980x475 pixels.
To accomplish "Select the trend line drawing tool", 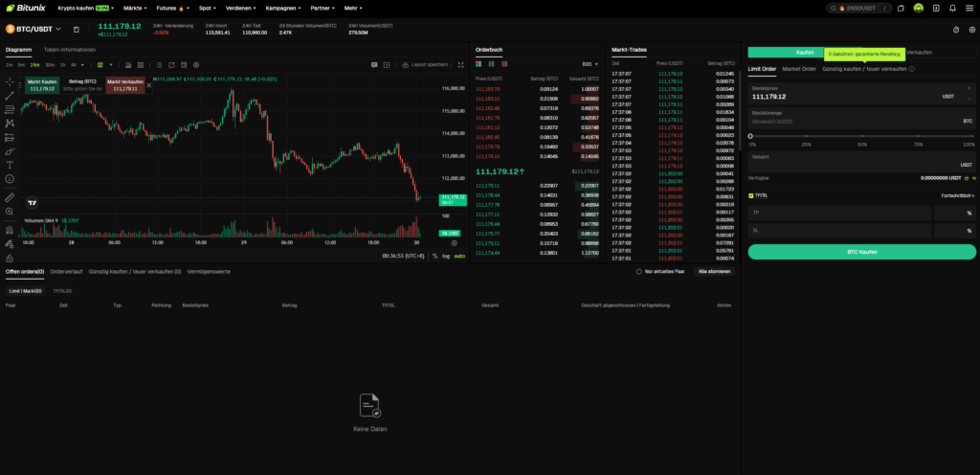I will pyautogui.click(x=10, y=96).
